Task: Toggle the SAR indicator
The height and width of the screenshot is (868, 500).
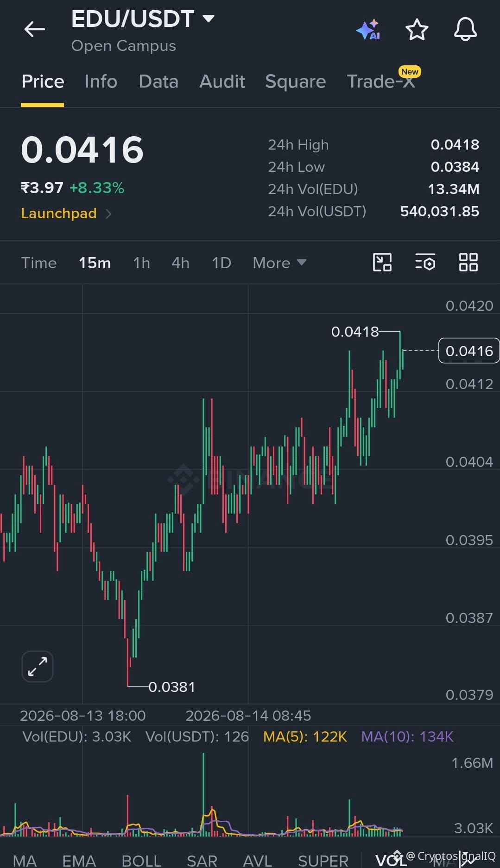Action: pos(202,861)
